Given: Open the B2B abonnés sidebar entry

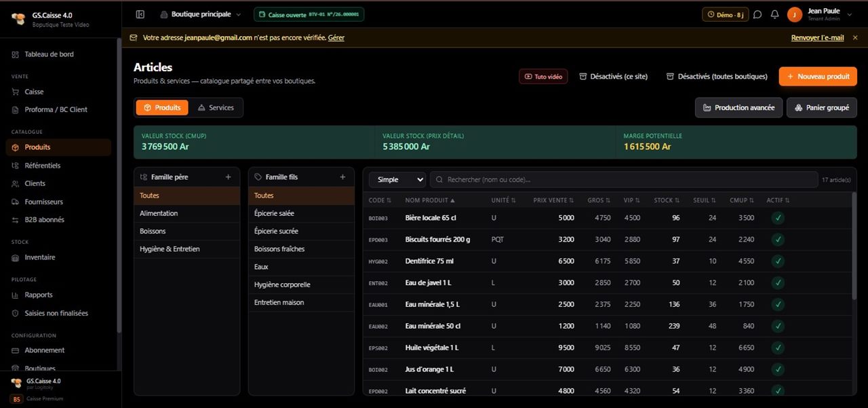Looking at the screenshot, I should (x=58, y=220).
